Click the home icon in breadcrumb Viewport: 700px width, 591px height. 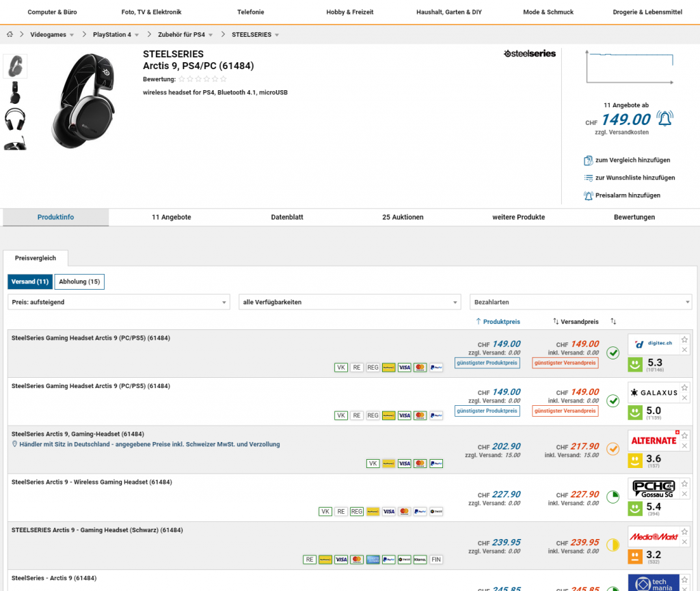[10, 34]
